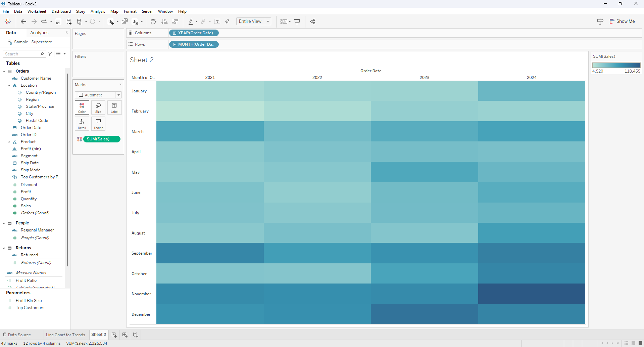Add a new data source
Screen dimensions: 644x347
[x=69, y=21]
